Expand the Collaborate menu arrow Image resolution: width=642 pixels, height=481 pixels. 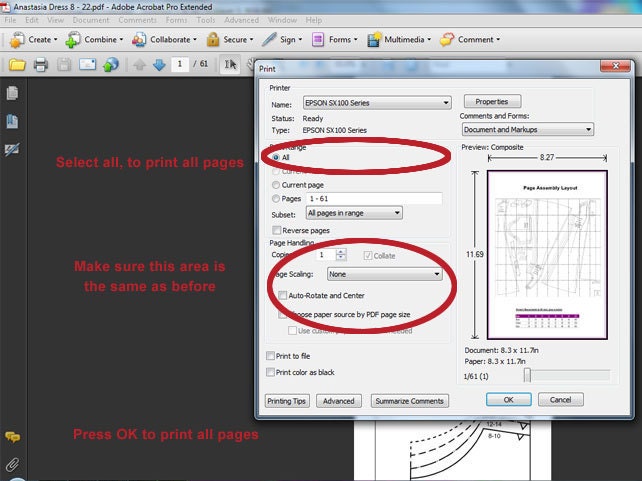pos(195,40)
